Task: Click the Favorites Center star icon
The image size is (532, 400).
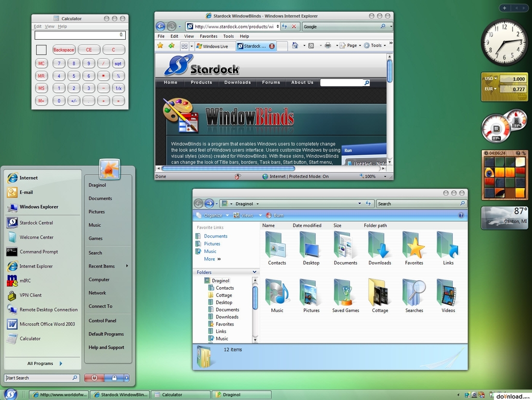Action: pyautogui.click(x=160, y=45)
